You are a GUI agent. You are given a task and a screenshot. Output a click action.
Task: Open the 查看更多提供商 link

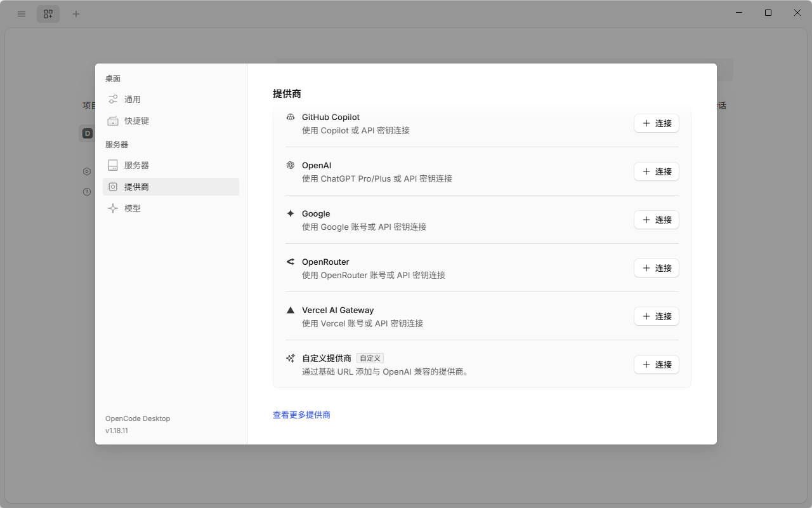pyautogui.click(x=301, y=415)
